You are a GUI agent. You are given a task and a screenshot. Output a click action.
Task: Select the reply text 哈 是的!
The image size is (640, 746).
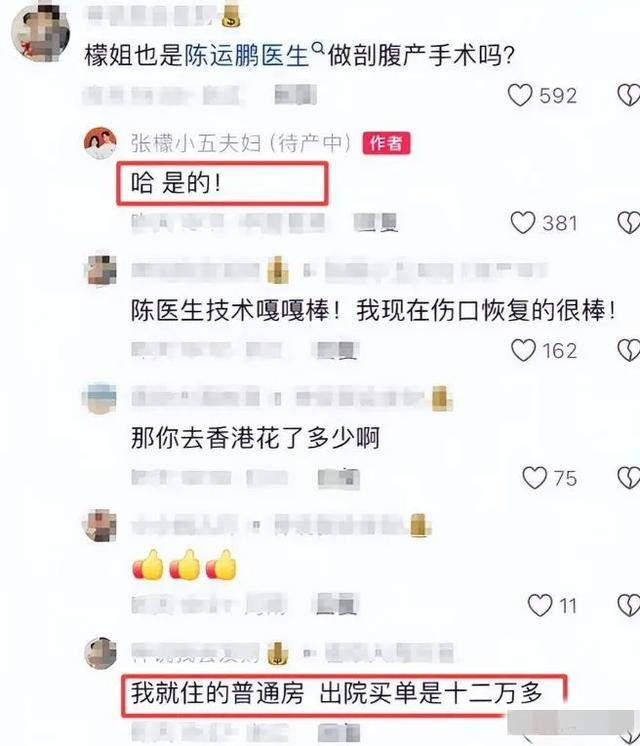click(x=176, y=183)
